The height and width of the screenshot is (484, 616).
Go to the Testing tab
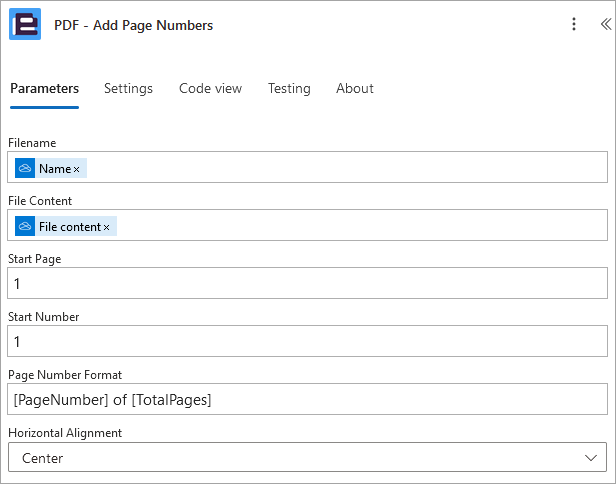[289, 88]
